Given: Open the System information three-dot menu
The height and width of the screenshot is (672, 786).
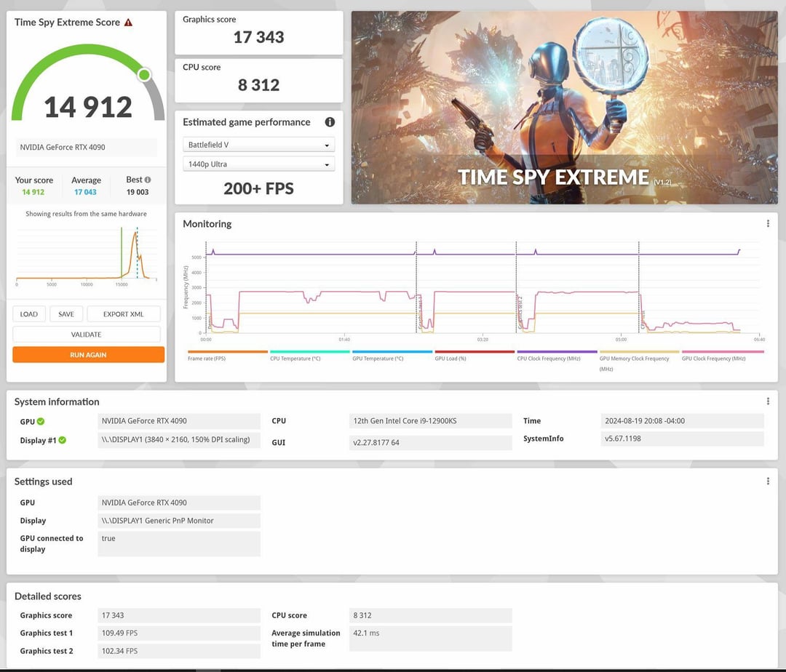Looking at the screenshot, I should point(768,401).
